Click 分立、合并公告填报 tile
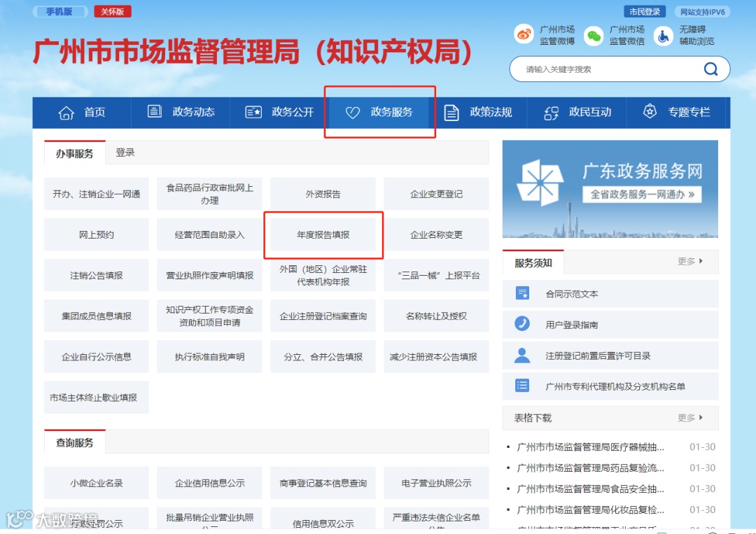 coord(323,357)
